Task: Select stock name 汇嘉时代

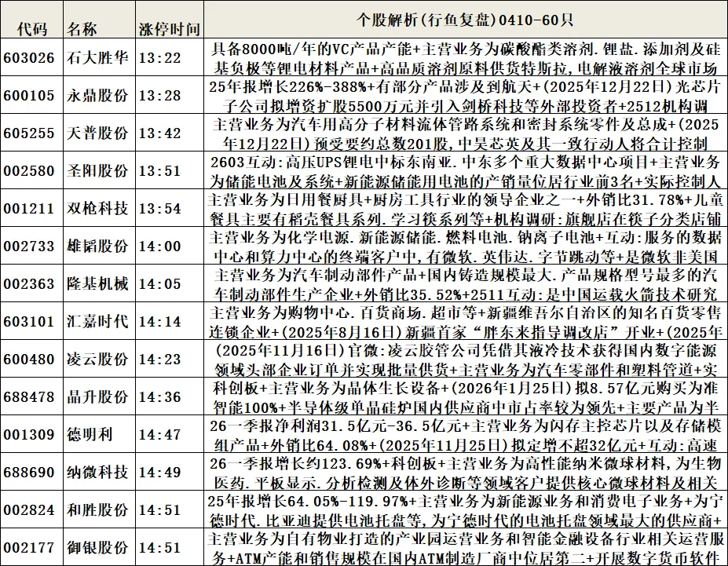Action: (x=97, y=321)
